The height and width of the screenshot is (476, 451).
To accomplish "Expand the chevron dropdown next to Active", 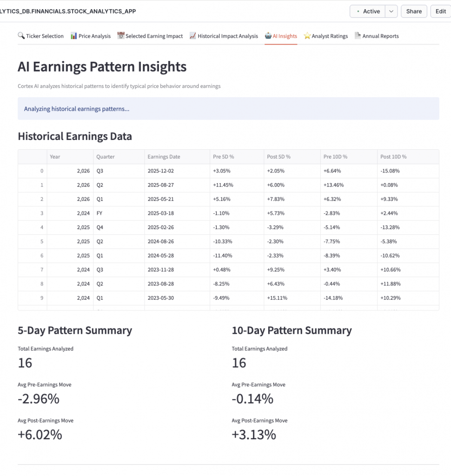I will tap(392, 11).
